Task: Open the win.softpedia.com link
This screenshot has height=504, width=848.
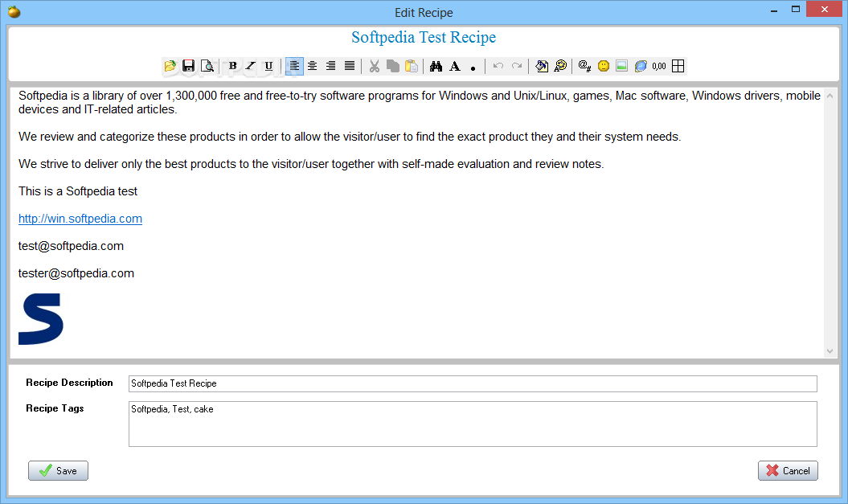Action: click(80, 218)
